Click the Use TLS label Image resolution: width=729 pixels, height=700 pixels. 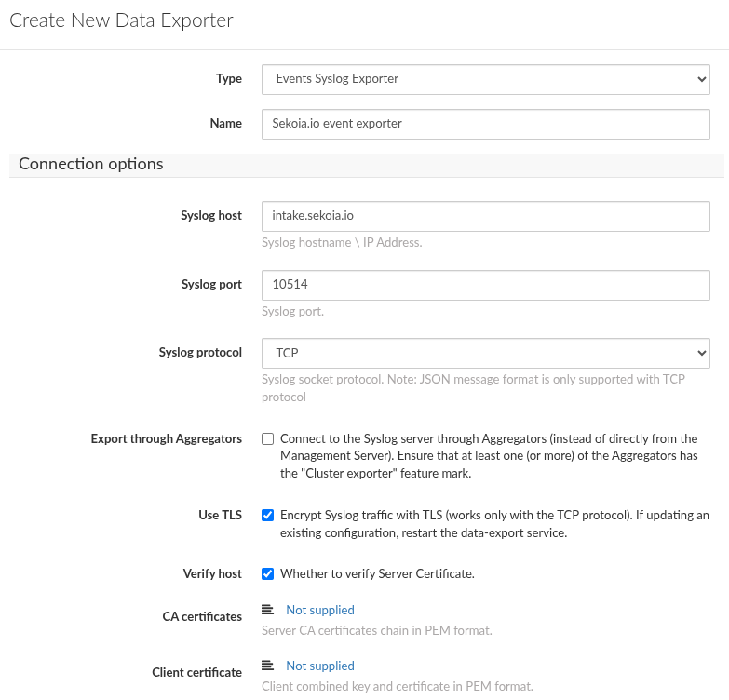click(220, 515)
